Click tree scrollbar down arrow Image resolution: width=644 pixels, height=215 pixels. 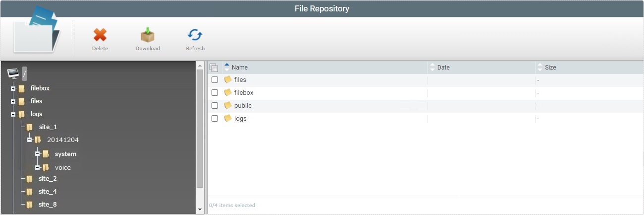tap(200, 210)
